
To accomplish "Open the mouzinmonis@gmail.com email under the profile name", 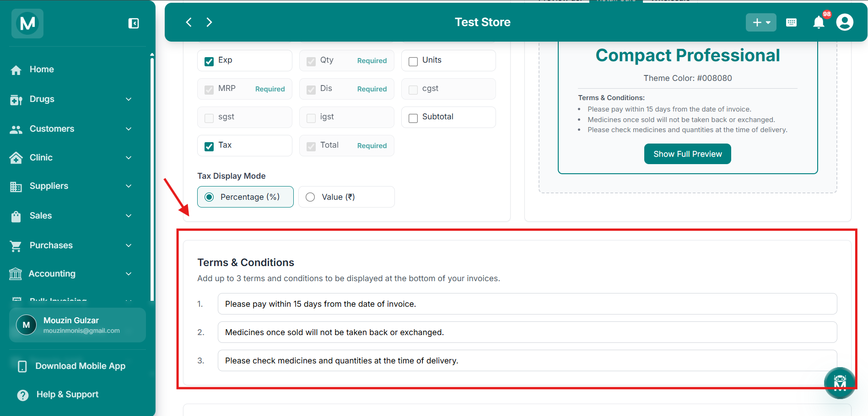I will [81, 331].
